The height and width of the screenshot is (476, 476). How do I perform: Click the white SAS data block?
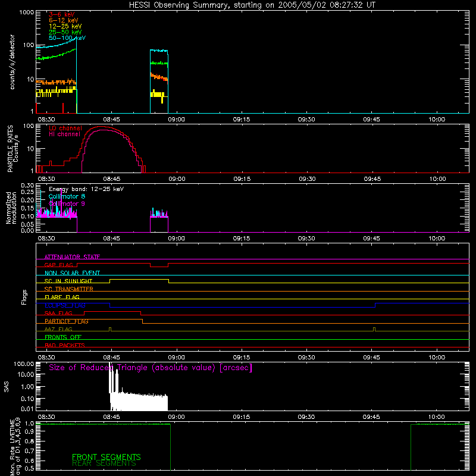tap(139, 402)
